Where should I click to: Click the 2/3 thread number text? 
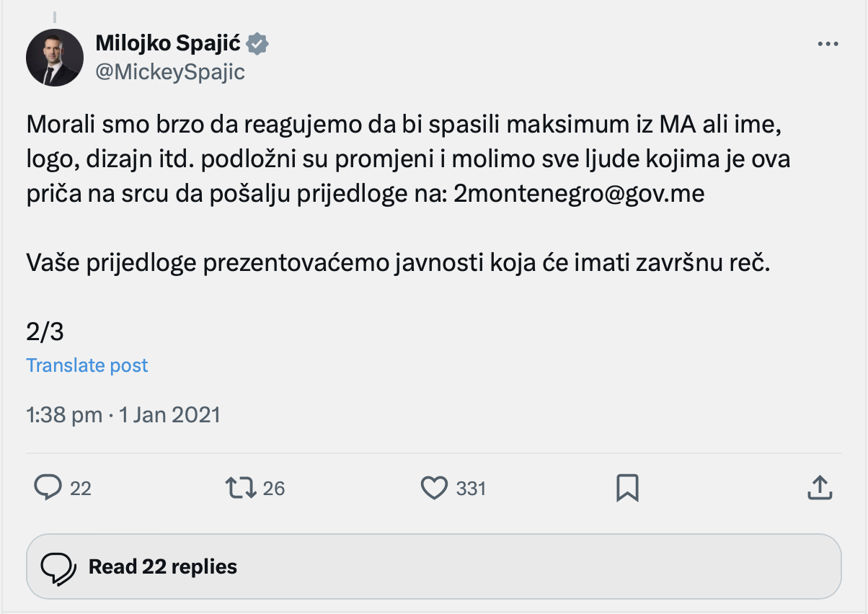(x=45, y=332)
